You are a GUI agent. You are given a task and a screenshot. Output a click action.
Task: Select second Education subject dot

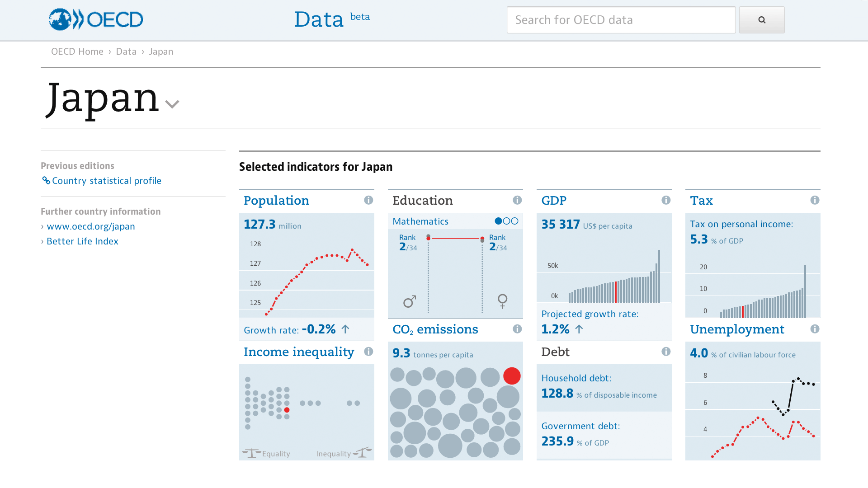coord(506,221)
